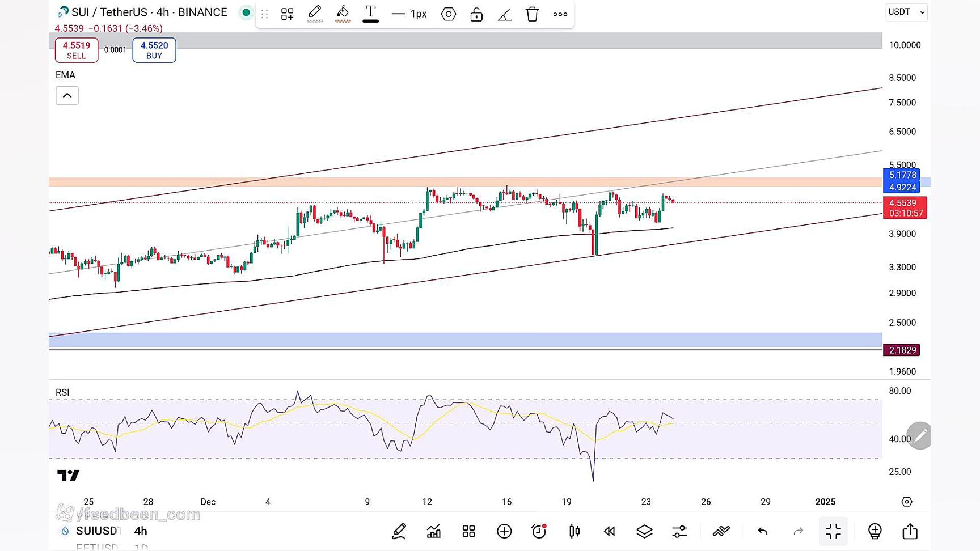Image resolution: width=980 pixels, height=551 pixels.
Task: Click the TradingView logo
Action: coord(68,475)
